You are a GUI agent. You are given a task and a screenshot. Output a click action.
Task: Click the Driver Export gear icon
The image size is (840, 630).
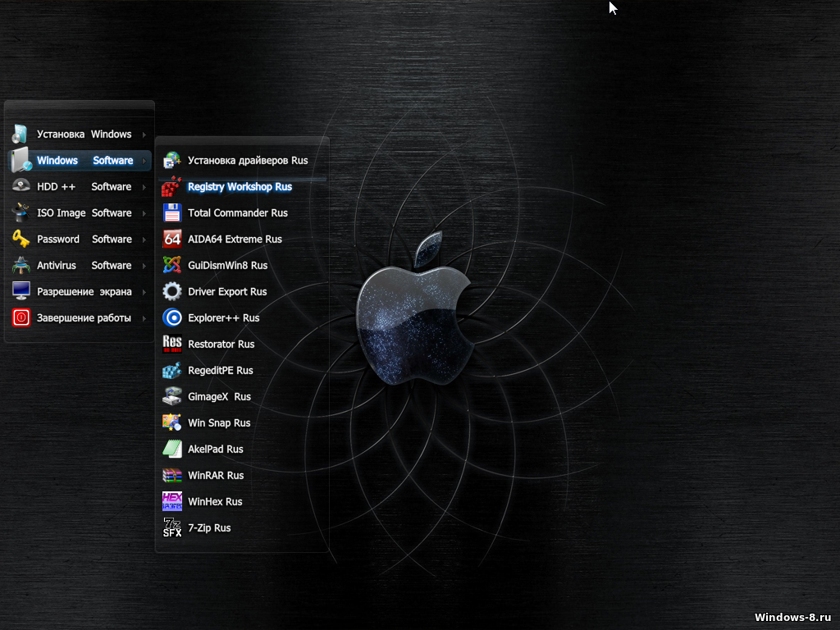tap(172, 291)
